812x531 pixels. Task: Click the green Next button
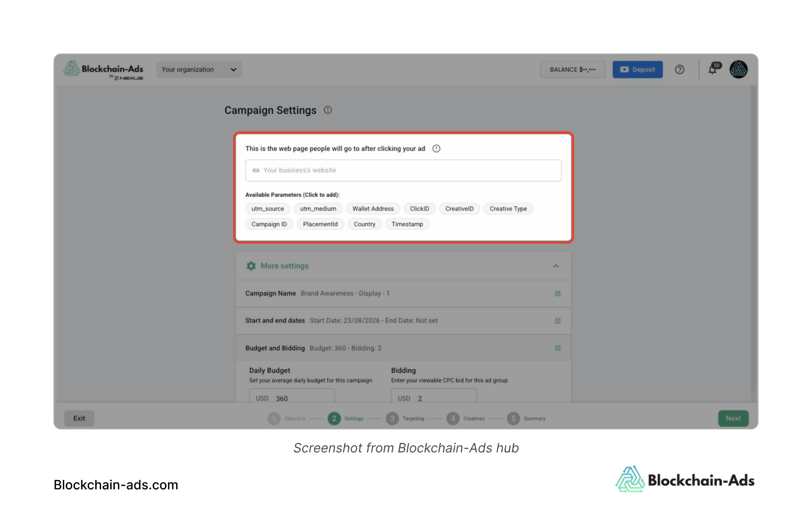click(x=733, y=418)
